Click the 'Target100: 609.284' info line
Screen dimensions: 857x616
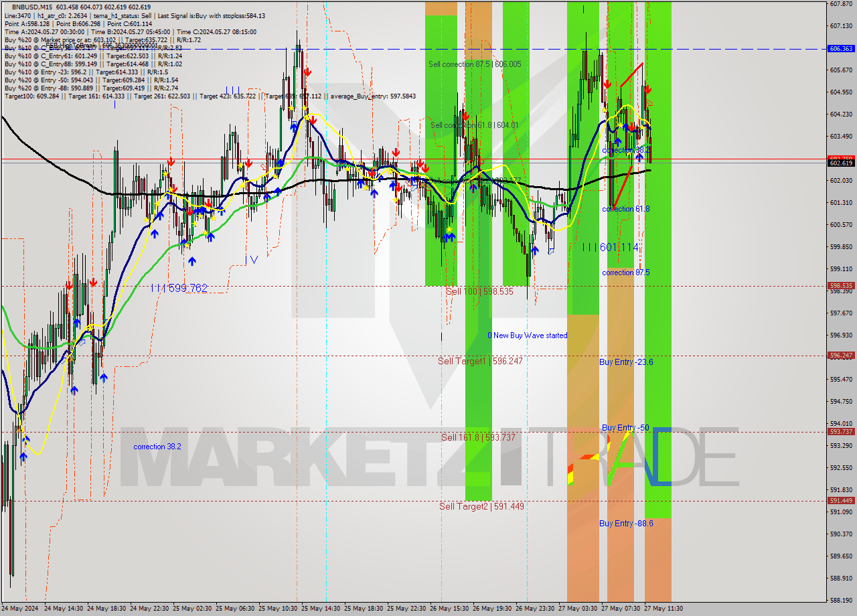(x=210, y=96)
